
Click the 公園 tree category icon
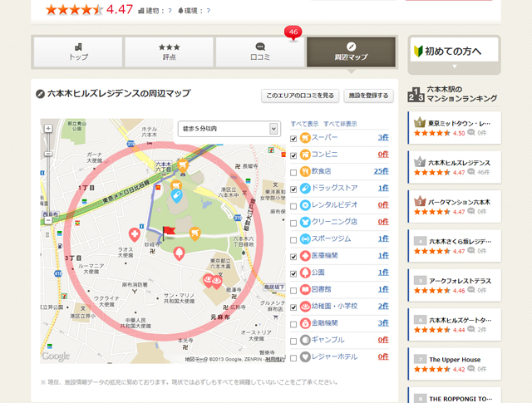point(305,273)
